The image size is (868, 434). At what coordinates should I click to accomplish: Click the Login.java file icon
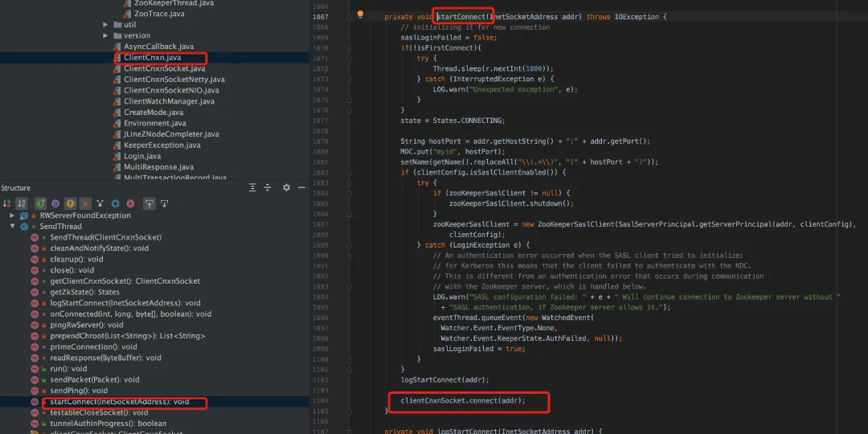(x=117, y=156)
